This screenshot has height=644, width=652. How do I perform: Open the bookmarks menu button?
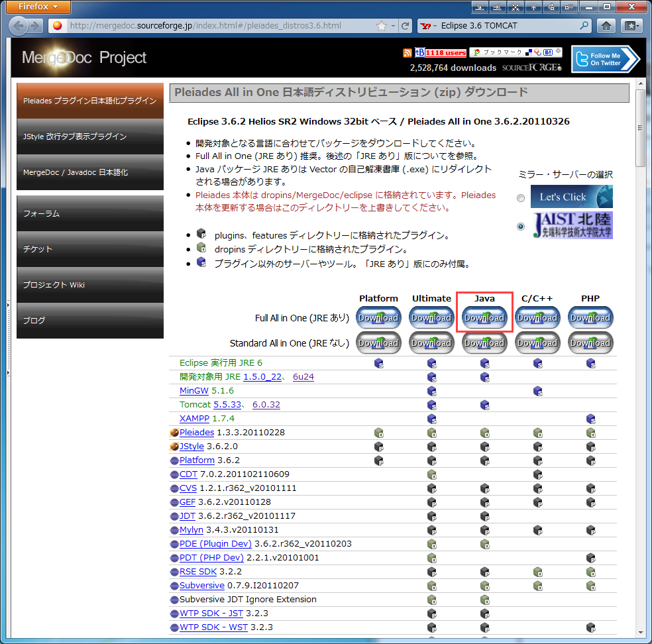tap(631, 26)
